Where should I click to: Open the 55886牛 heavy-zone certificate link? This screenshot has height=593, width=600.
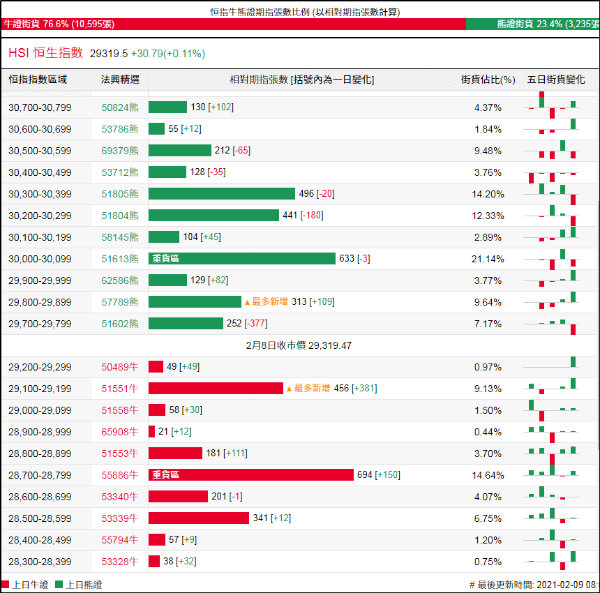click(119, 475)
